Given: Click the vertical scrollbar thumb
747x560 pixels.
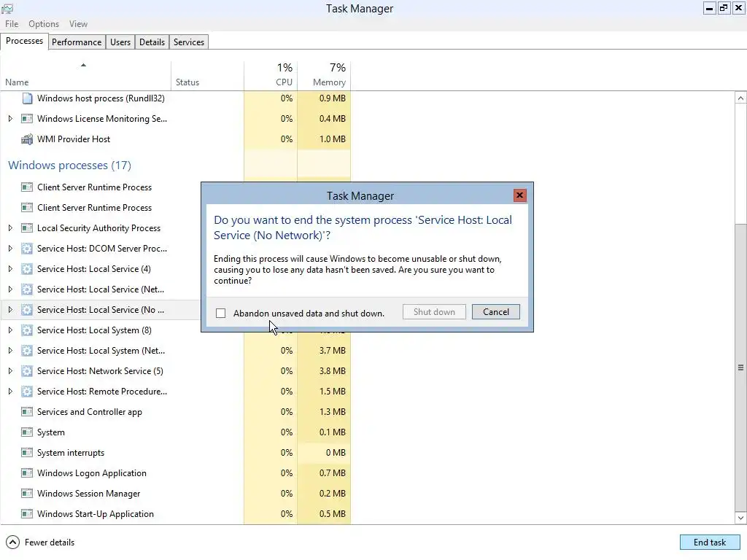Looking at the screenshot, I should coord(740,367).
